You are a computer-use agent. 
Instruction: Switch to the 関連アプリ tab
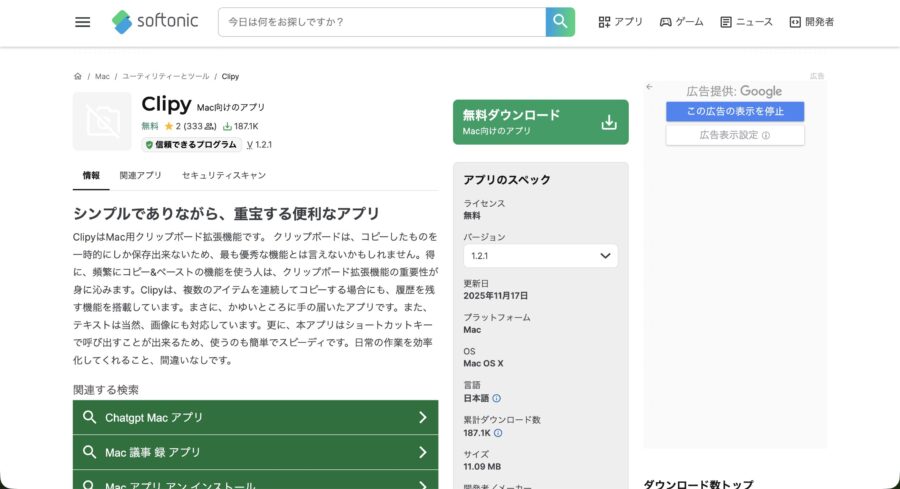click(140, 175)
